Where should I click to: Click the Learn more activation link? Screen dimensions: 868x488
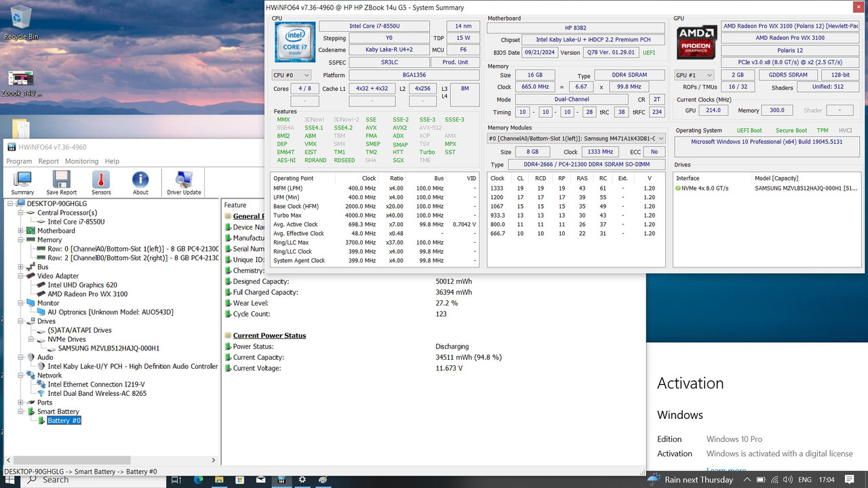tap(726, 470)
